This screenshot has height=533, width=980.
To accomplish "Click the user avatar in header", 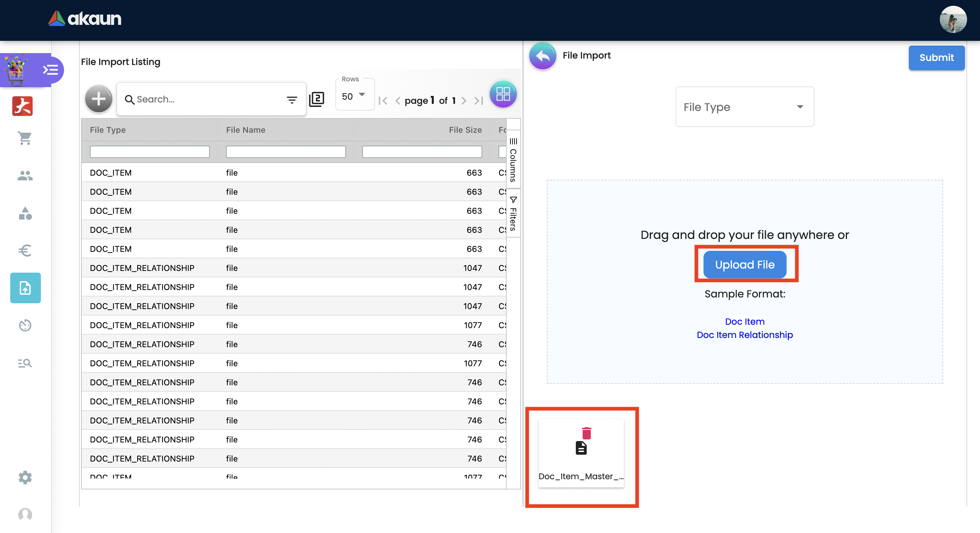I will point(953,19).
